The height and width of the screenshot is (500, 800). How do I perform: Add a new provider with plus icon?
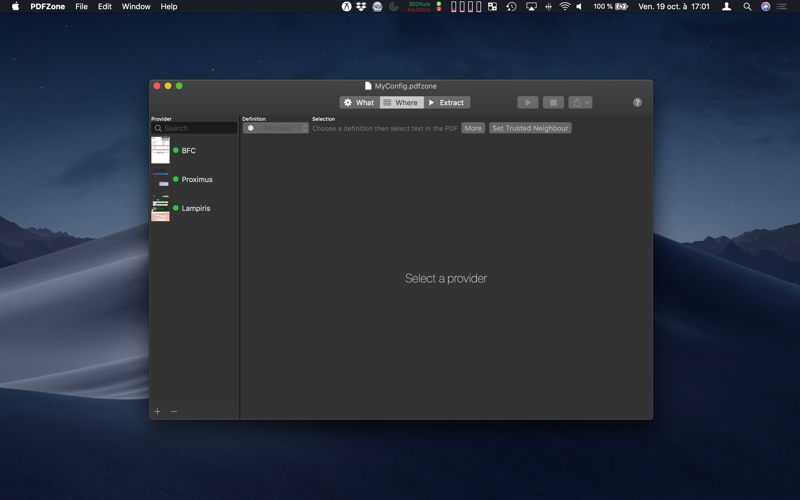point(158,411)
